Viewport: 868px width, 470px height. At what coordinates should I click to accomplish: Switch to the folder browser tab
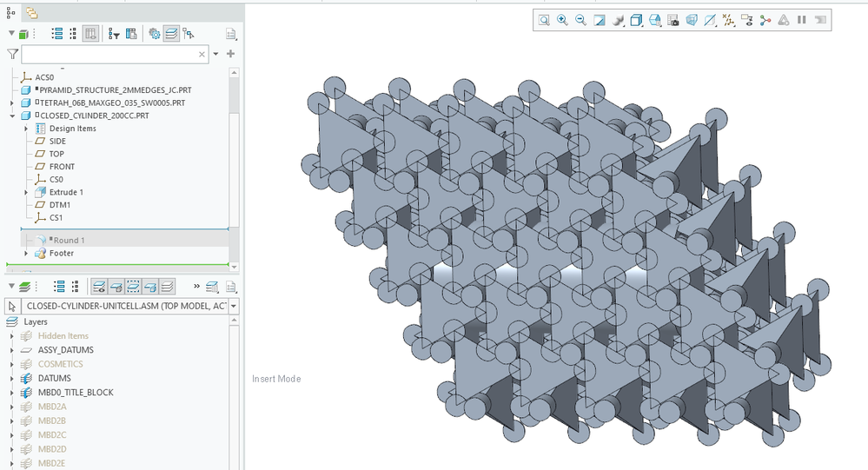point(31,12)
